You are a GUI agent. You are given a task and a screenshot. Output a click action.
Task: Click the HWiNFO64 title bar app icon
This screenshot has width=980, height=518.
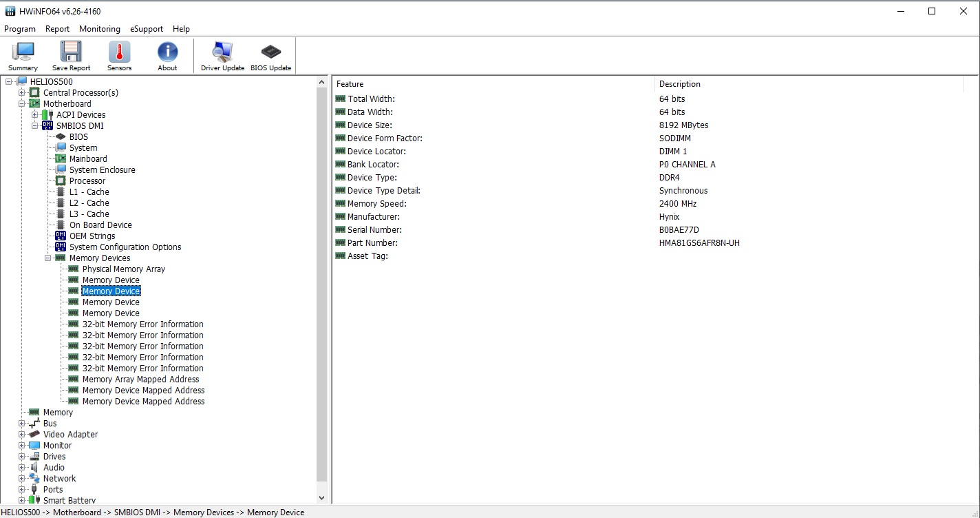10,11
